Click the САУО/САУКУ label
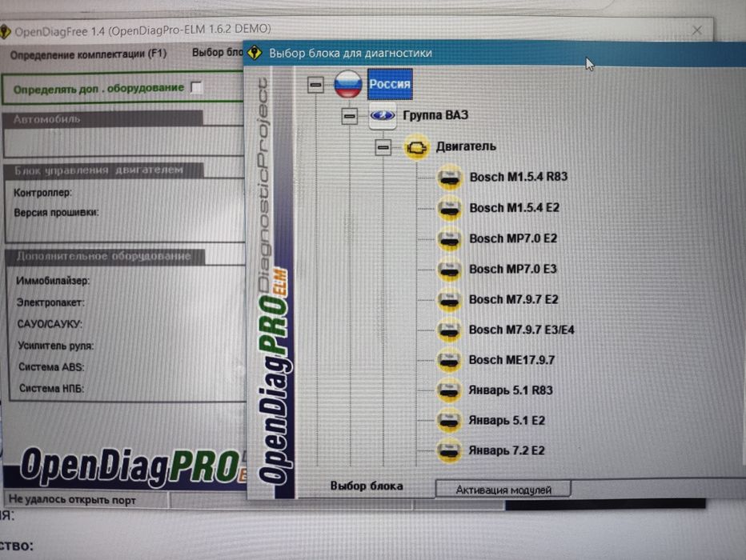The image size is (746, 560). click(x=50, y=324)
